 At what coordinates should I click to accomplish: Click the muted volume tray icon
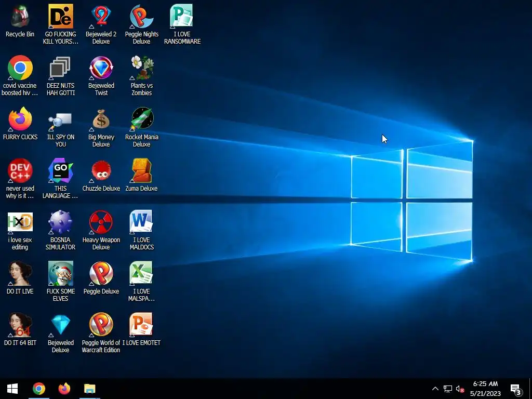460,389
